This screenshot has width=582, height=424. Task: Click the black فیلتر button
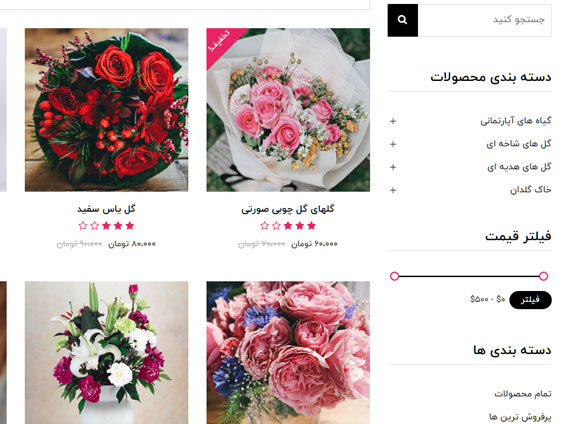pos(530,300)
